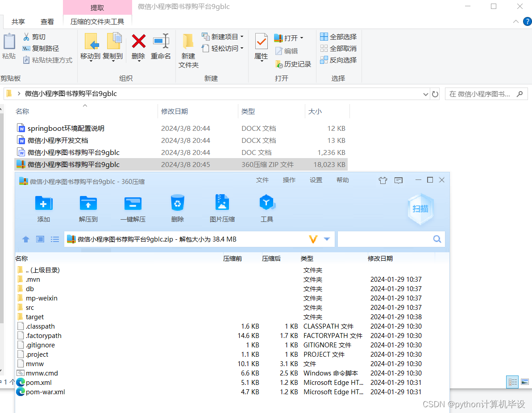Click the skin (shirt) icon in 360压缩
Image resolution: width=532 pixels, height=413 pixels.
tap(383, 180)
